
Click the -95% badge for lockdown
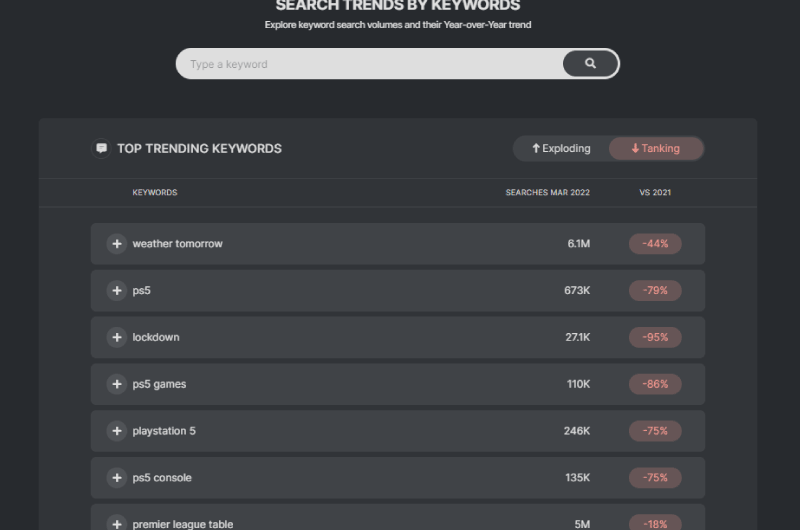point(655,337)
